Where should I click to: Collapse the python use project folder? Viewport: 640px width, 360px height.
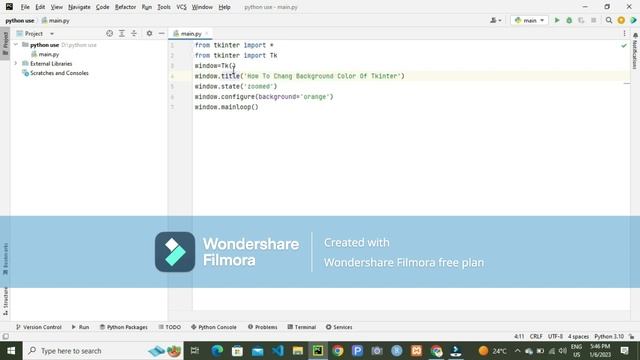point(16,45)
